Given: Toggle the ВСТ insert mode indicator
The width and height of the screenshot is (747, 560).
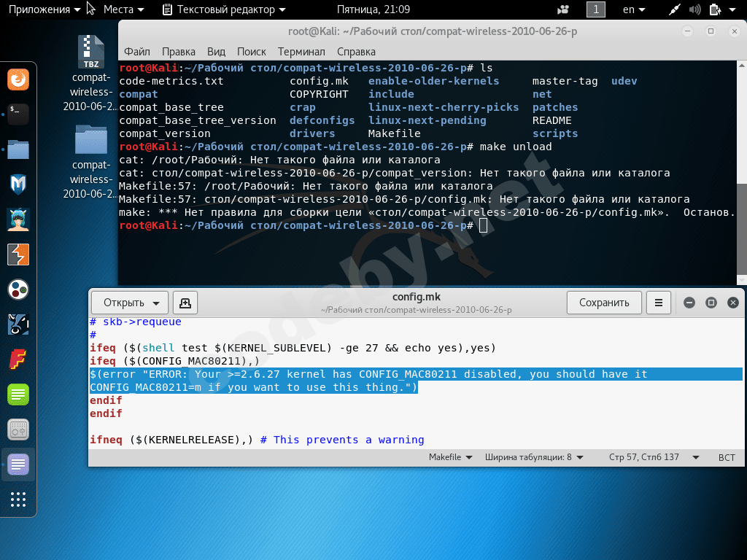Looking at the screenshot, I should (x=727, y=457).
